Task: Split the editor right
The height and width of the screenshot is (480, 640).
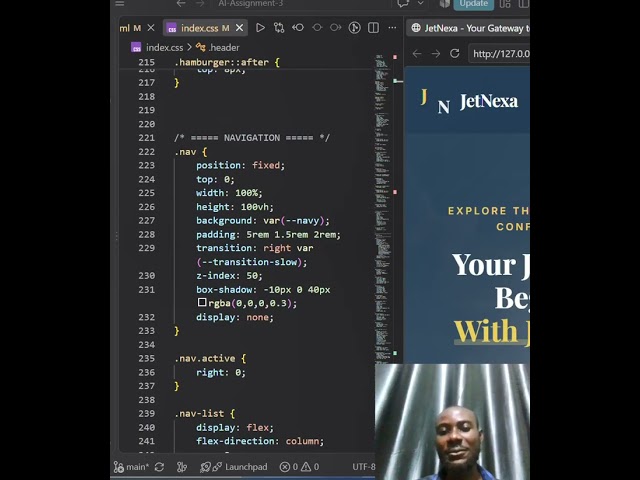Action: 373,28
